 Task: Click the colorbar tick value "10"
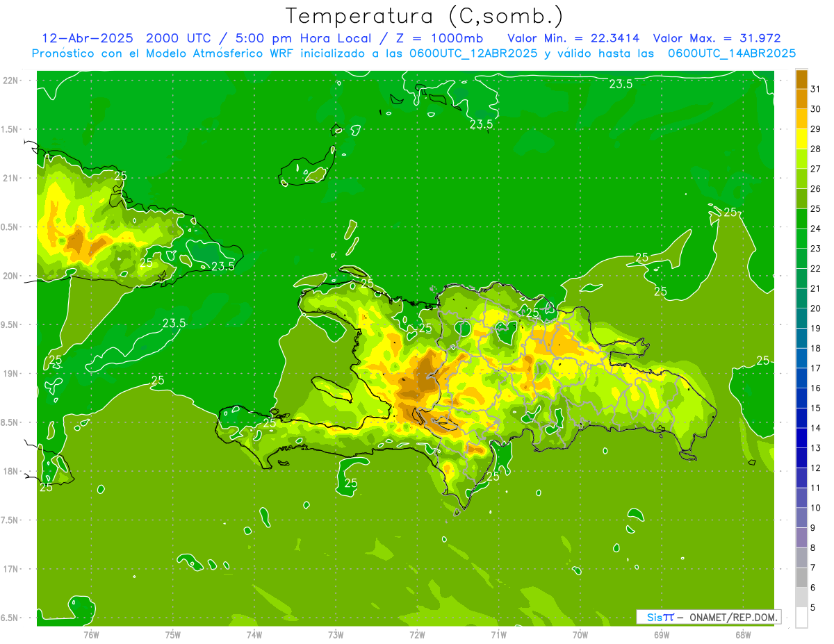coord(816,508)
